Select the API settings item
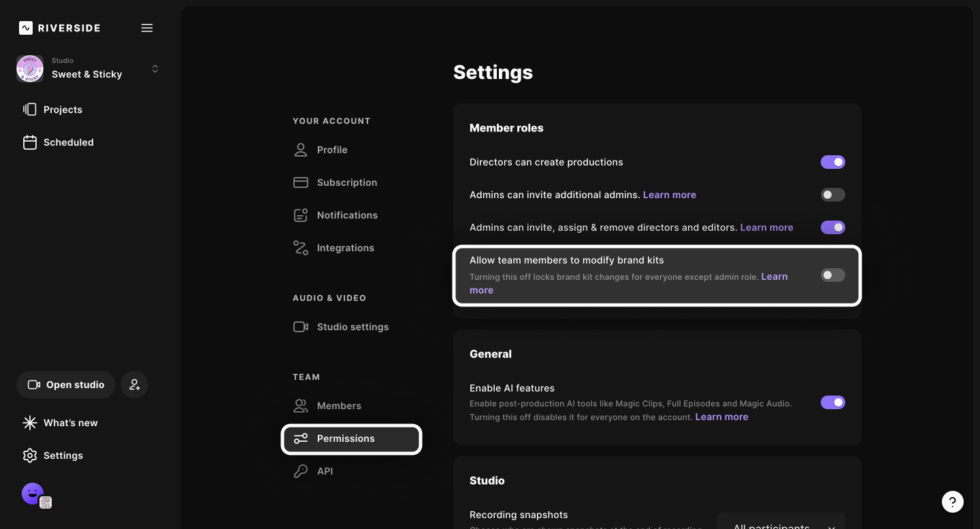This screenshot has height=529, width=980. tap(325, 471)
